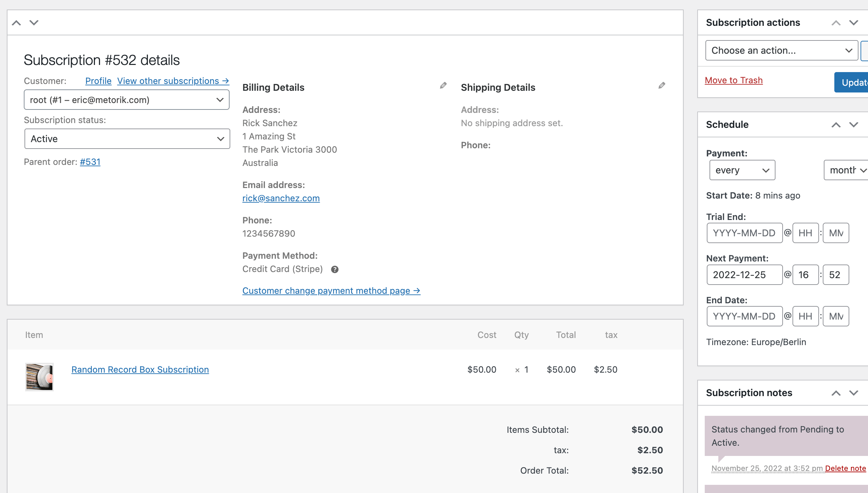Move Schedule panel down
This screenshot has width=868, height=493.
point(853,125)
